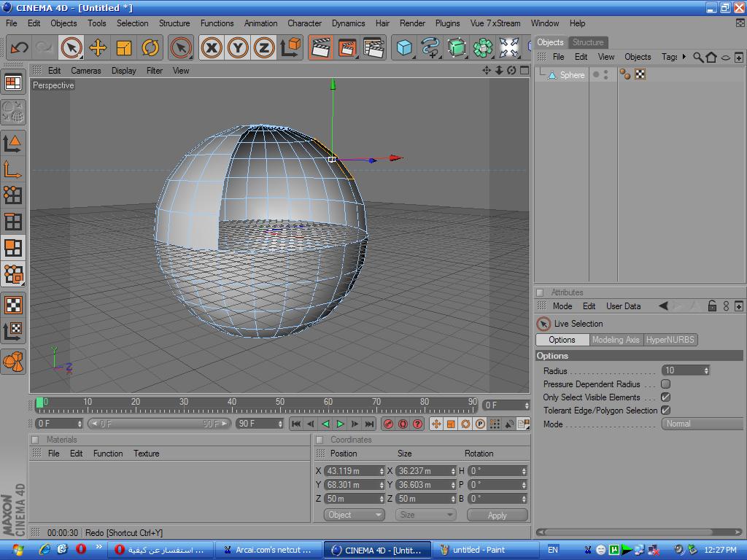
Task: Activate the Move tool
Action: (x=98, y=47)
